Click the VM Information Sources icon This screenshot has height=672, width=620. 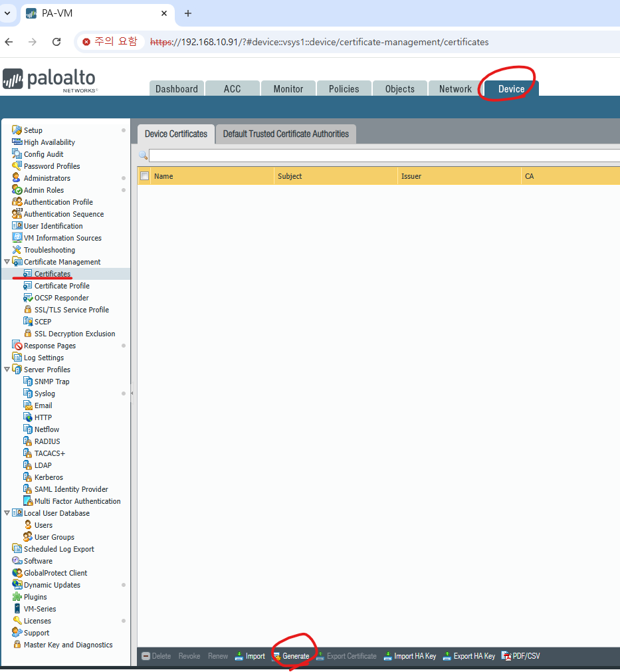[x=17, y=237]
